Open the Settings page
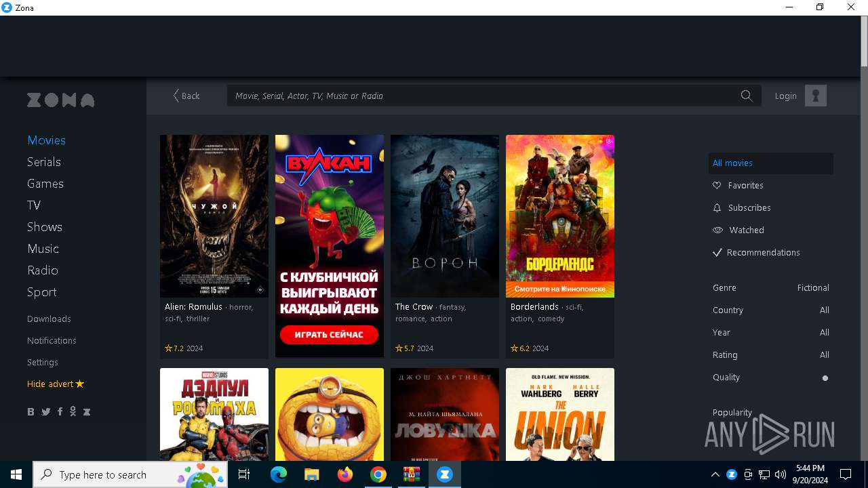The width and height of the screenshot is (868, 488). [x=43, y=362]
